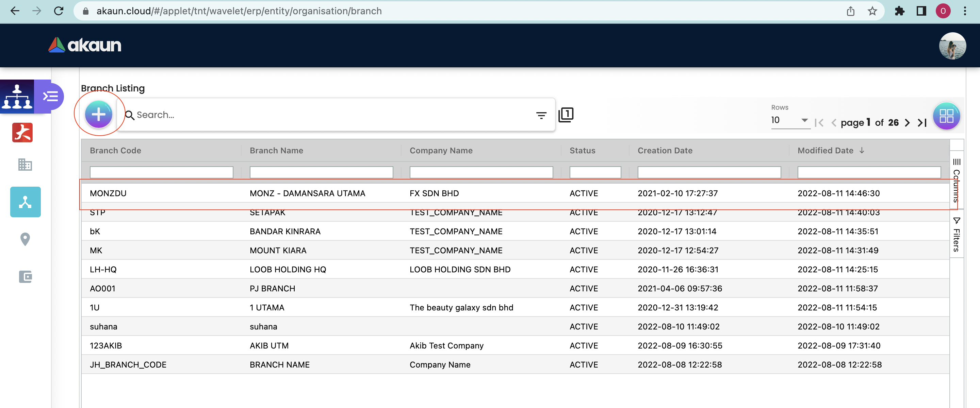980x408 pixels.
Task: Open the wallet sidebar icon
Action: (x=25, y=276)
